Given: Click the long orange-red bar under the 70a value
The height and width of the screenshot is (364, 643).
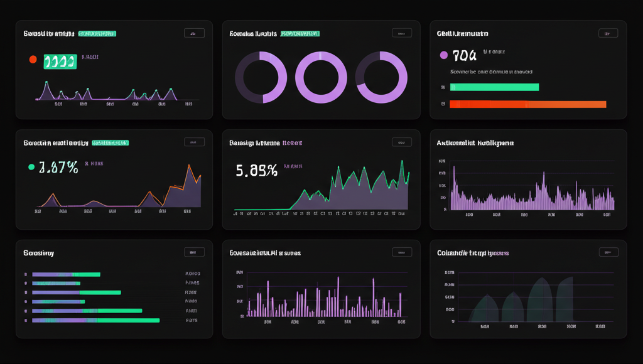Looking at the screenshot, I should point(527,104).
